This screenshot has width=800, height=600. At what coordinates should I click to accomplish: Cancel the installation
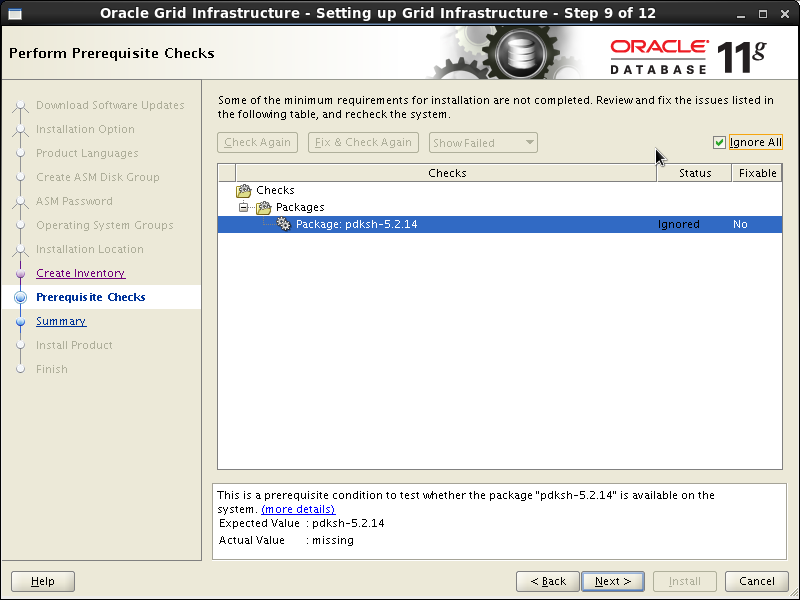[x=757, y=581]
